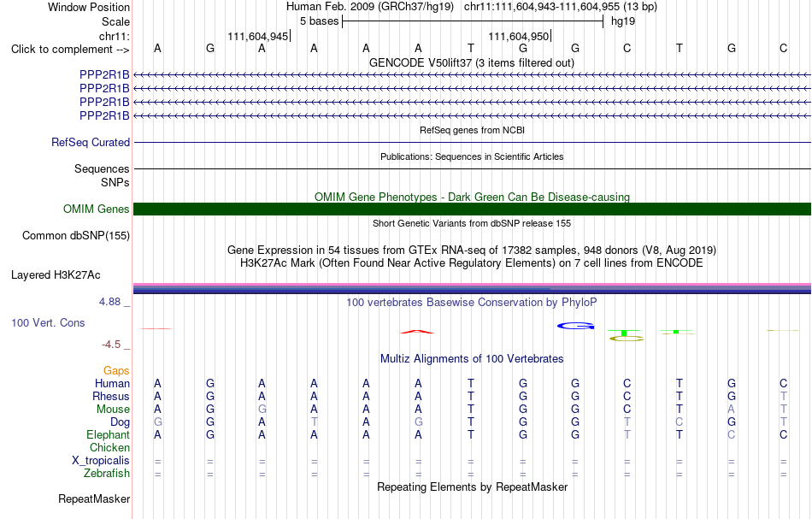Click the dark green OMIM Genes bar

point(473,209)
